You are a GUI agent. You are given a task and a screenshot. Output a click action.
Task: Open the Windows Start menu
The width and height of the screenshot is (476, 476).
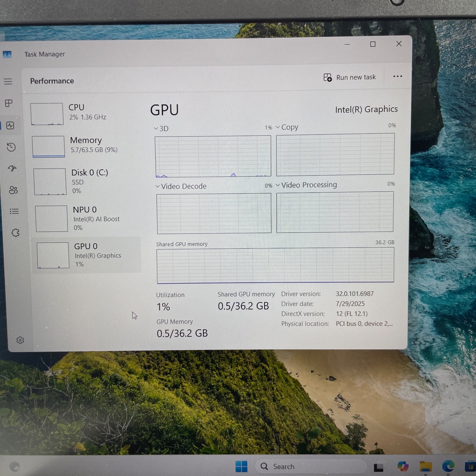point(241,466)
